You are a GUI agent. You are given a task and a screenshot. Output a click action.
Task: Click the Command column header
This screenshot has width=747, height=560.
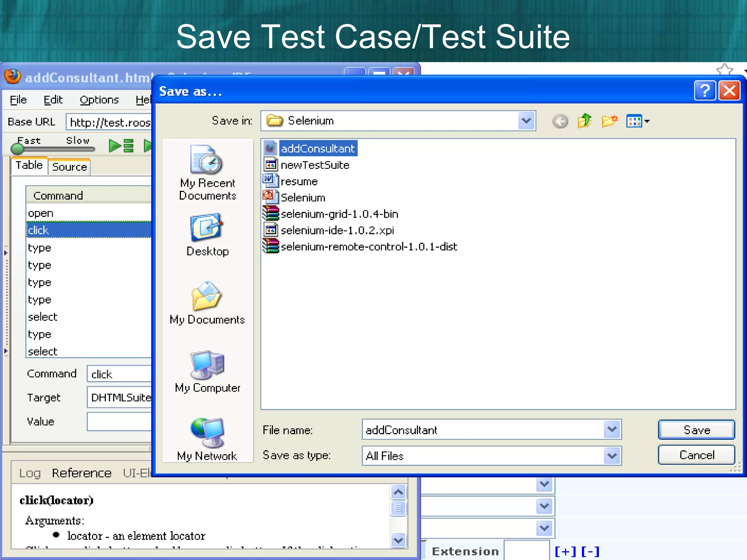(x=89, y=195)
